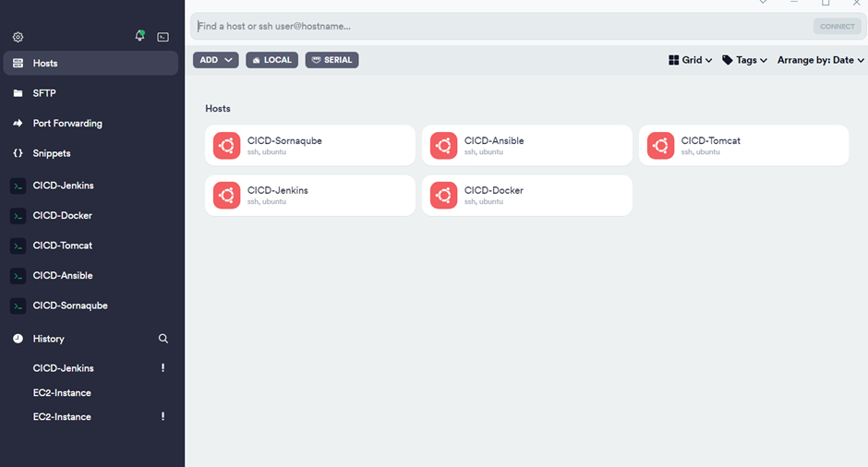Click Ubuntu icon on CICD-Ansible card
This screenshot has width=868, height=467.
tap(443, 146)
